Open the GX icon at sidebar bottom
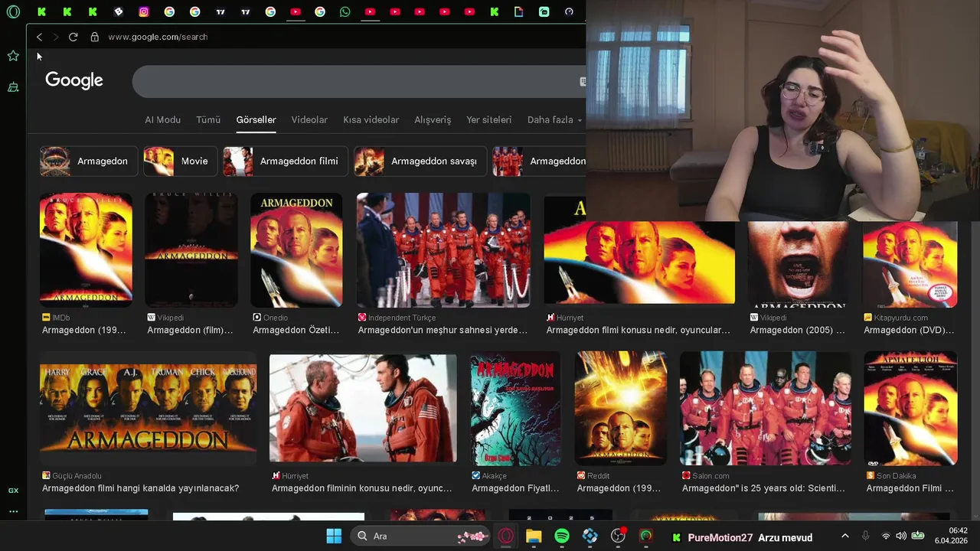The image size is (980, 551). (13, 491)
